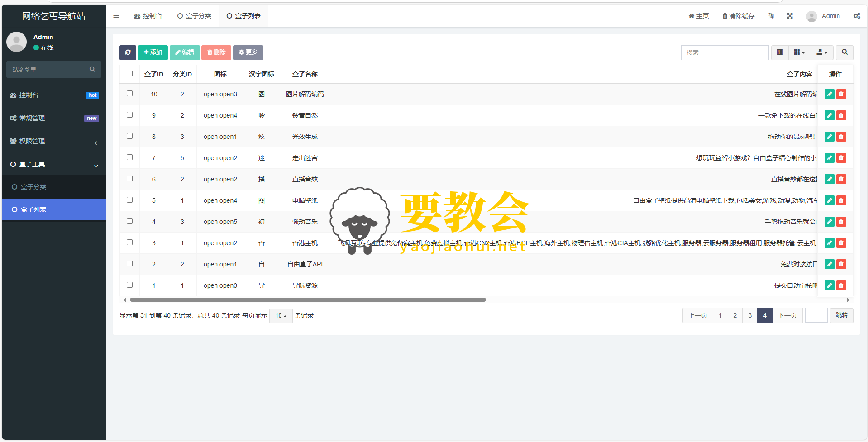Check the box for the 铃音自然 row
The width and height of the screenshot is (868, 442).
(130, 115)
